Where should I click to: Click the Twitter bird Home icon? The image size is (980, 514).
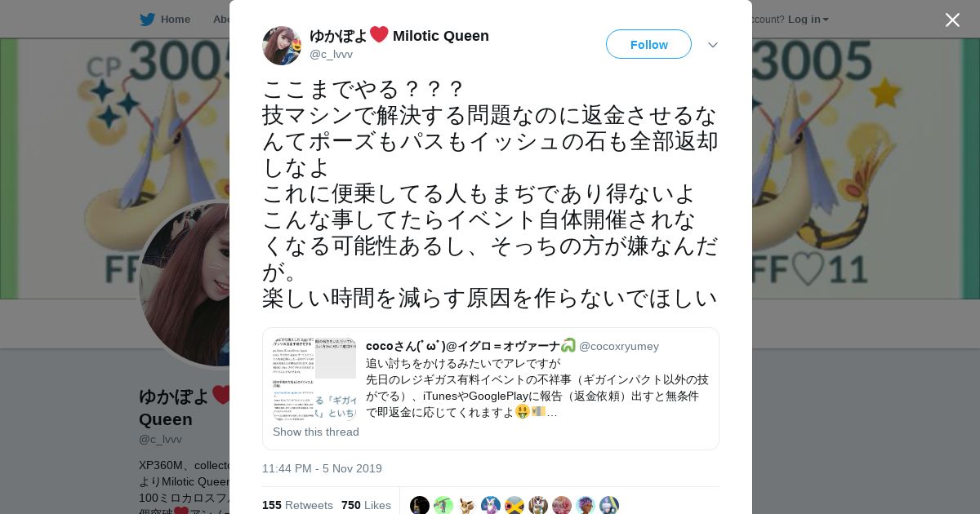point(147,20)
